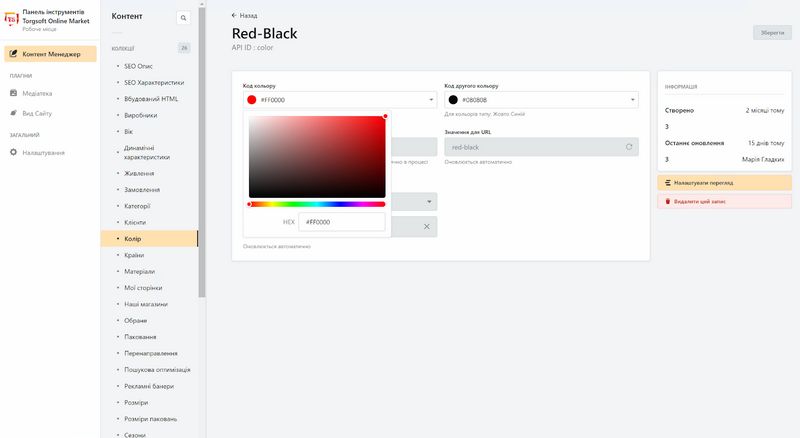
Task: Click the HEX input field #FF0000
Action: pos(342,222)
